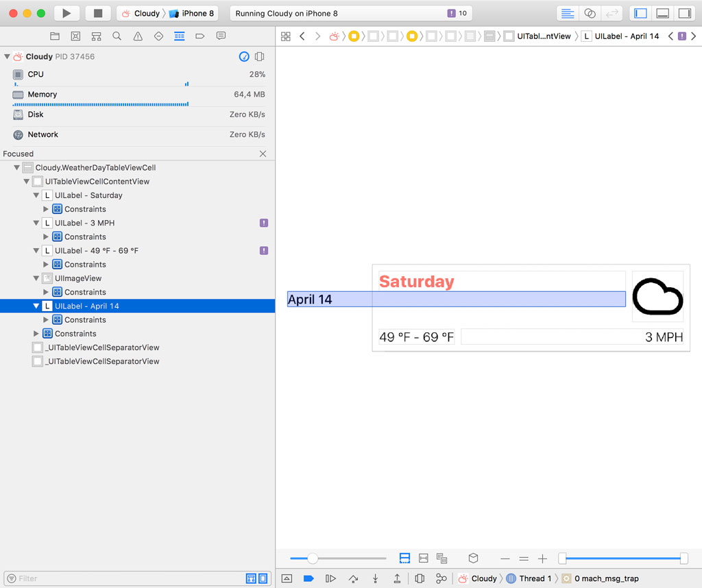
Task: Open the Breakpoint navigator tab
Action: tap(200, 36)
